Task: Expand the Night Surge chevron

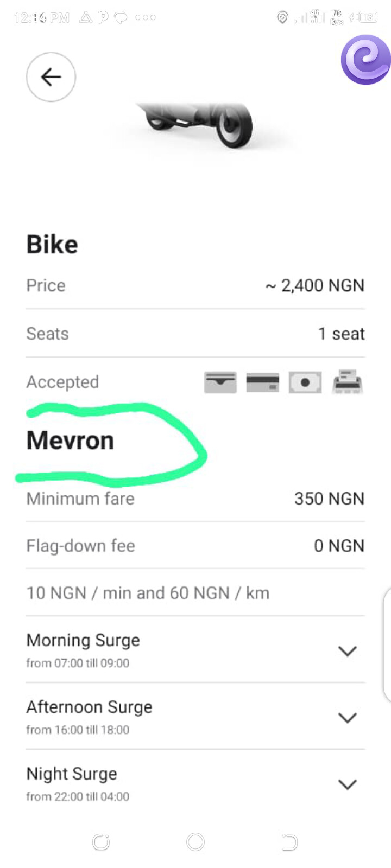Action: tap(348, 784)
